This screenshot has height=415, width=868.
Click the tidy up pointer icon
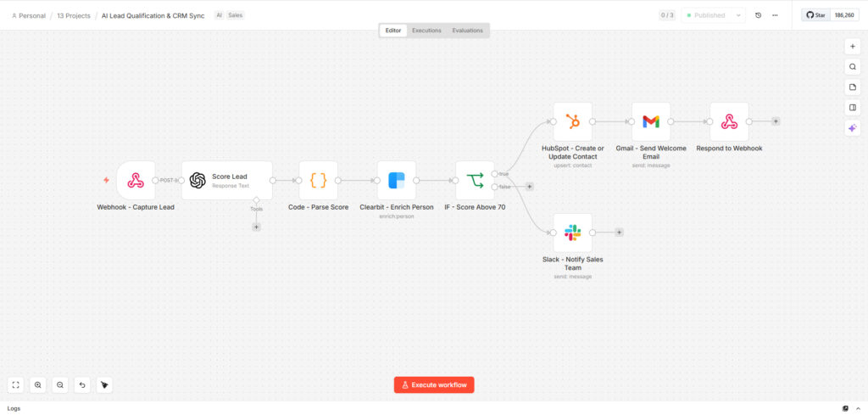[104, 385]
